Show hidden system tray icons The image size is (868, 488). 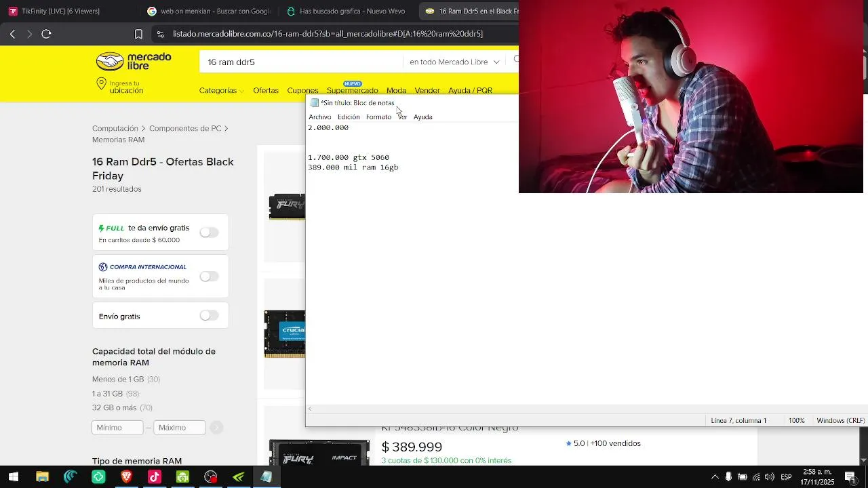pos(715,477)
